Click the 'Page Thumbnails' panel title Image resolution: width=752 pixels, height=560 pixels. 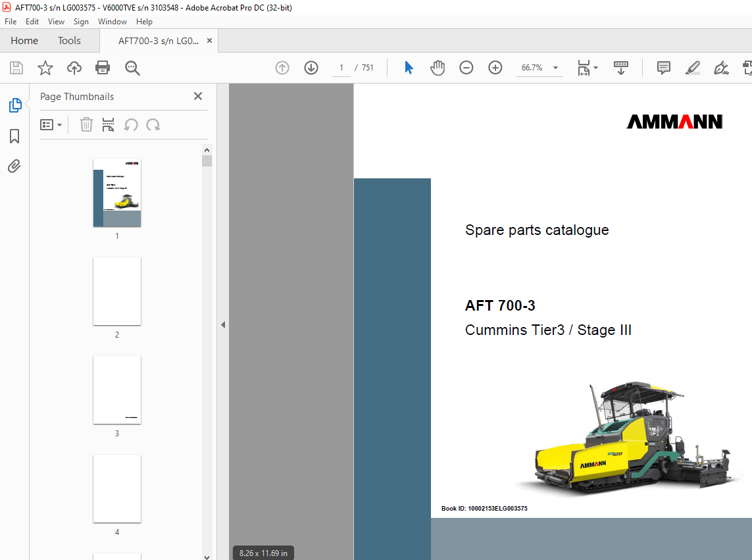tap(77, 97)
